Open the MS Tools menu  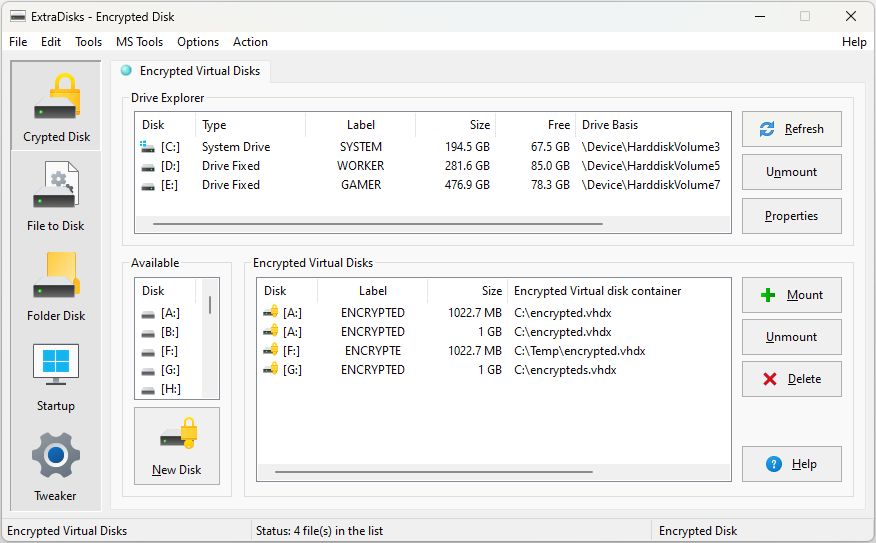139,42
